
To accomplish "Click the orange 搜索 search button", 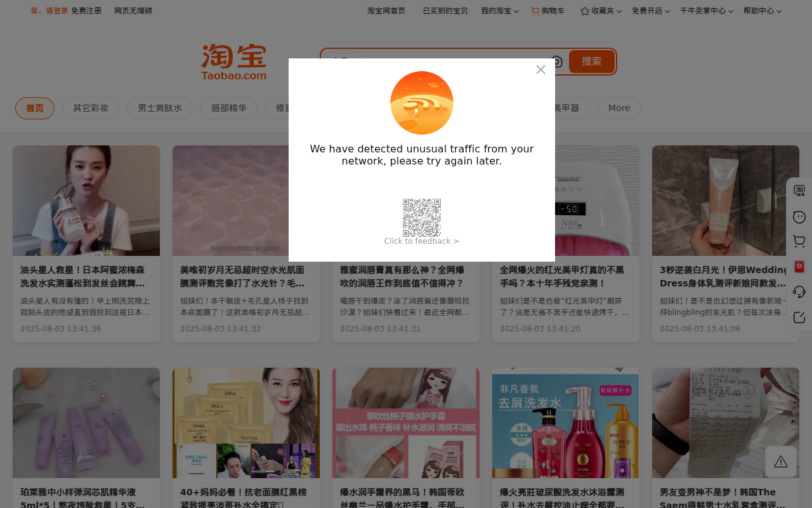I will coord(591,61).
